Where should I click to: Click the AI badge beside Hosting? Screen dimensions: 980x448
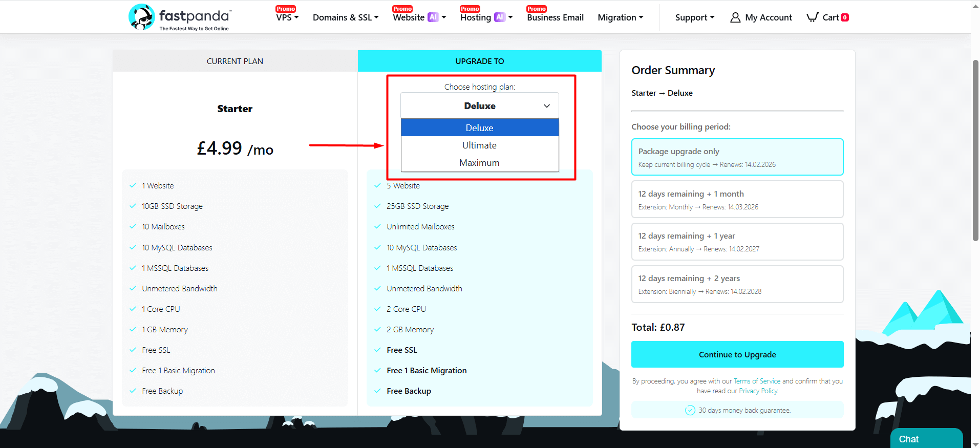coord(500,17)
